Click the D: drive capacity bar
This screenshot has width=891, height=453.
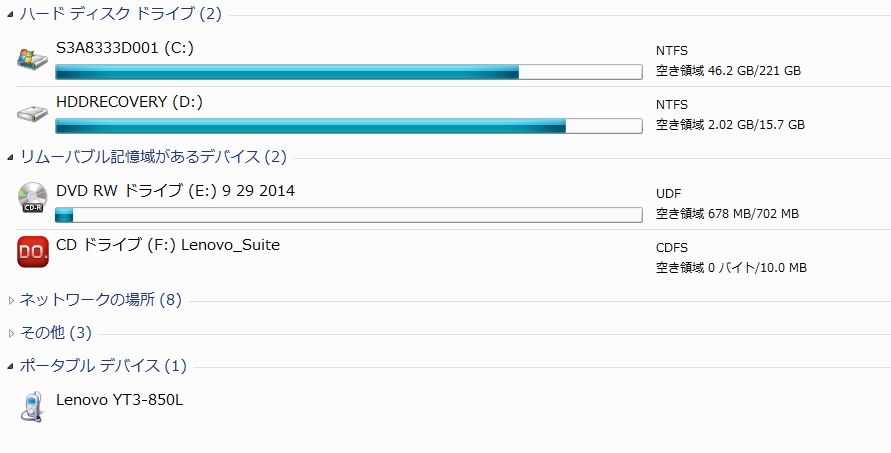[349, 126]
